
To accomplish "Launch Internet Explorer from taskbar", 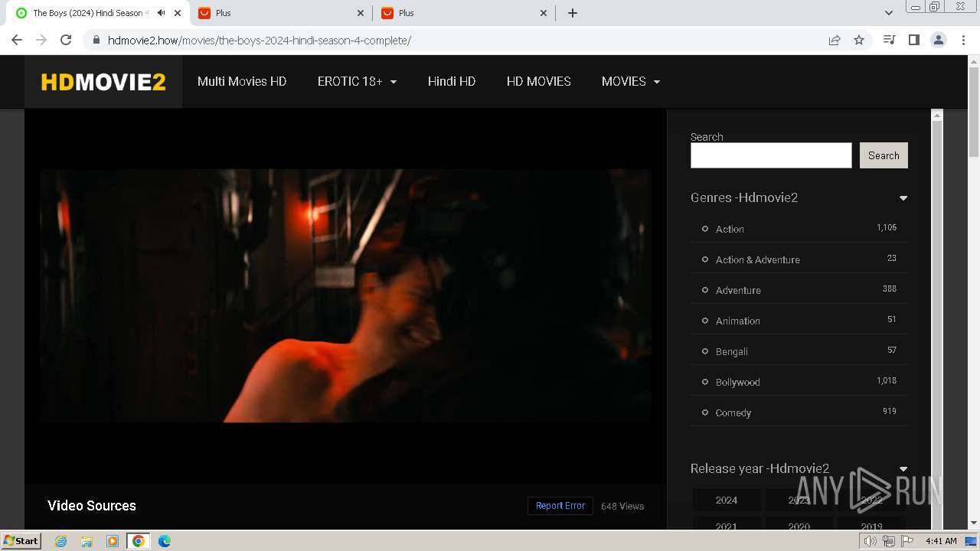I will [x=61, y=541].
